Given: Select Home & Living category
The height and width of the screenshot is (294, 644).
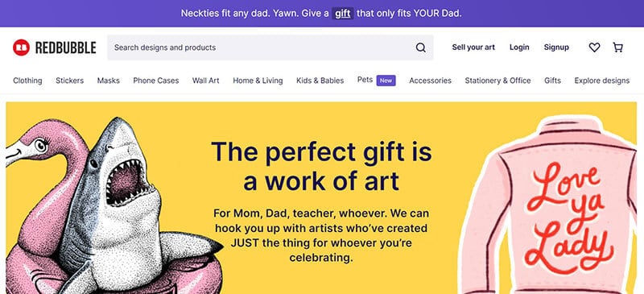Looking at the screenshot, I should pyautogui.click(x=258, y=81).
